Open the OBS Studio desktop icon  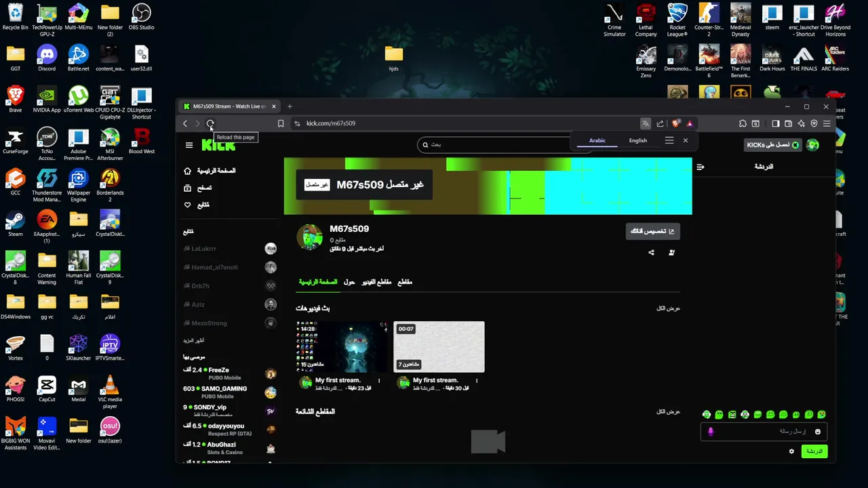coord(141,17)
